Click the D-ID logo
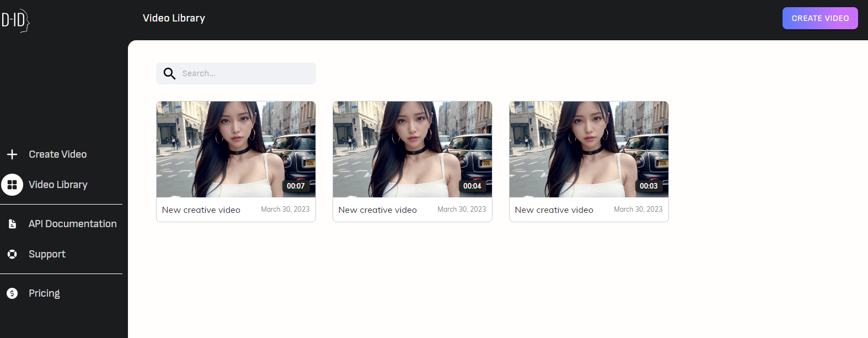This screenshot has width=868, height=338. click(15, 20)
